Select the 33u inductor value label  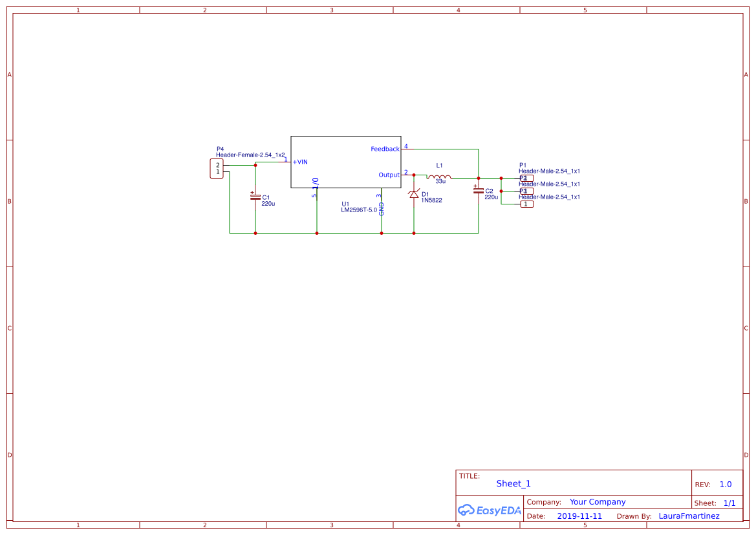click(440, 182)
